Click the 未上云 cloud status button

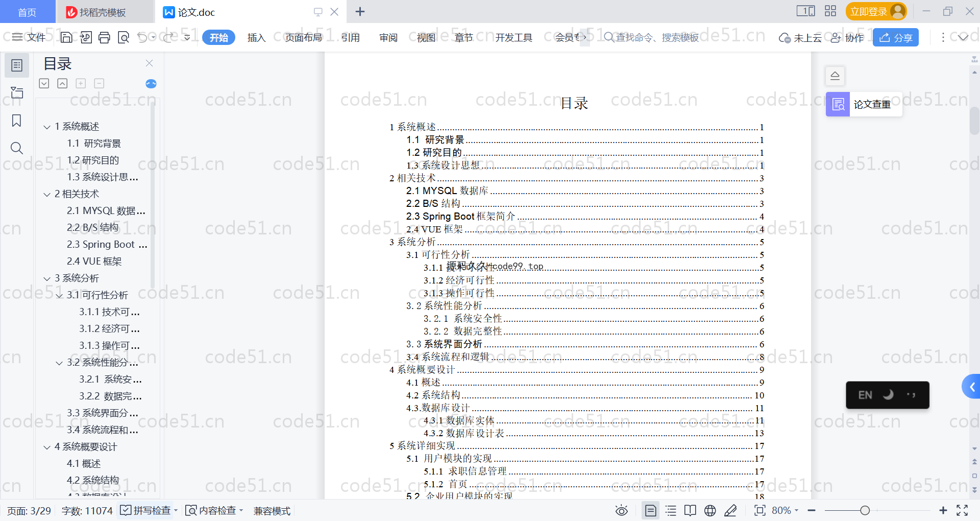[x=800, y=37]
